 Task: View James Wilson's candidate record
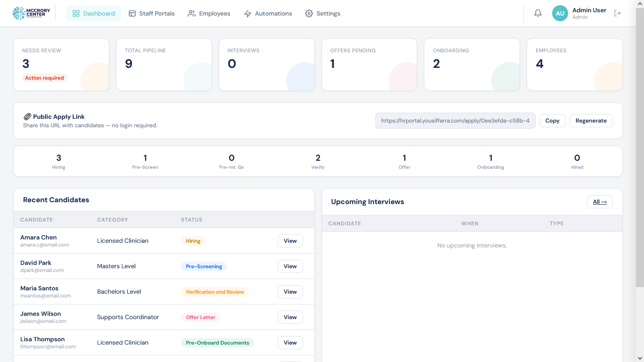[x=290, y=317]
